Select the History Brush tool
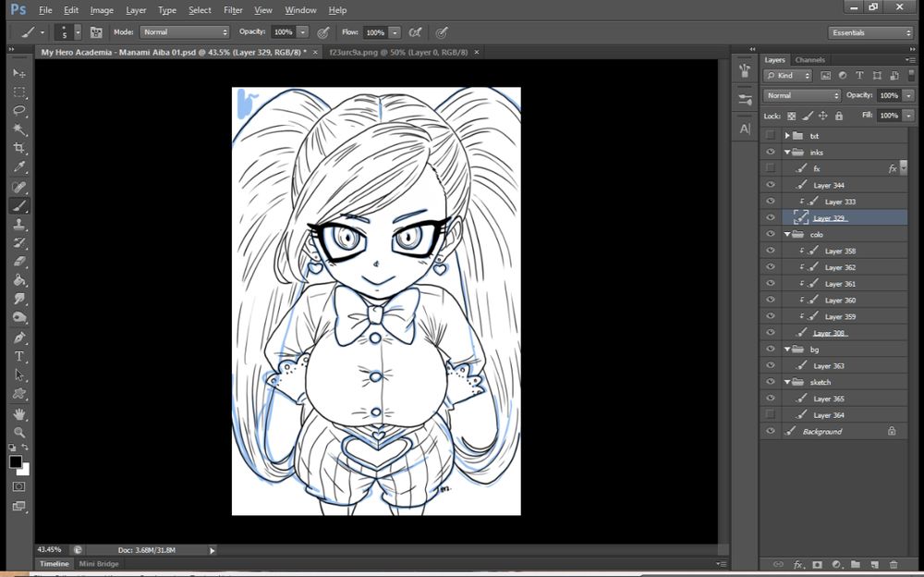 (x=19, y=242)
